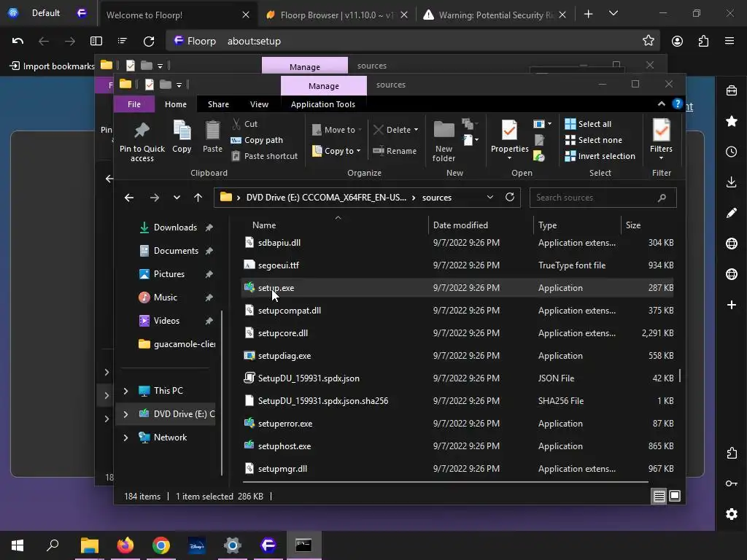The width and height of the screenshot is (747, 560).
Task: Pin selected item to Quick access
Action: click(x=142, y=141)
